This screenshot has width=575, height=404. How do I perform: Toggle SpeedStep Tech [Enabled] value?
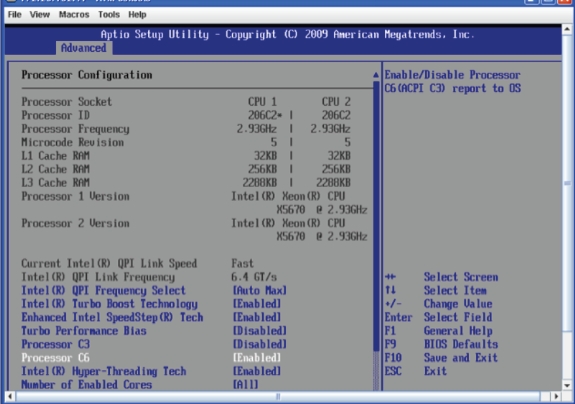click(x=257, y=317)
